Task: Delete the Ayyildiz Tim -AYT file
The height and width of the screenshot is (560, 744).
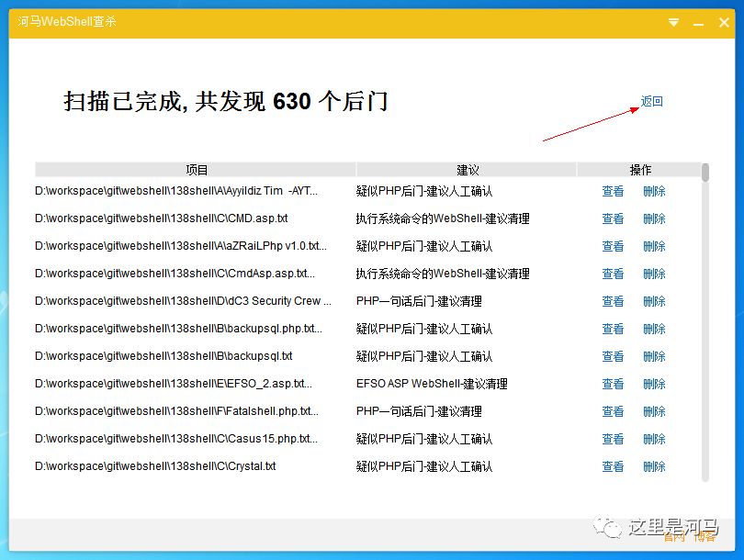Action: [654, 191]
